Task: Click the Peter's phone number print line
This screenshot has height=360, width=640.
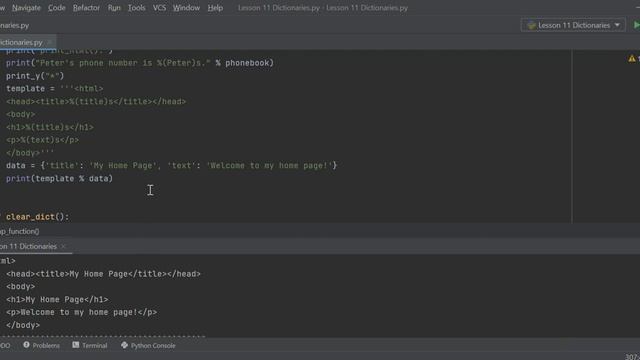Action: pos(140,63)
